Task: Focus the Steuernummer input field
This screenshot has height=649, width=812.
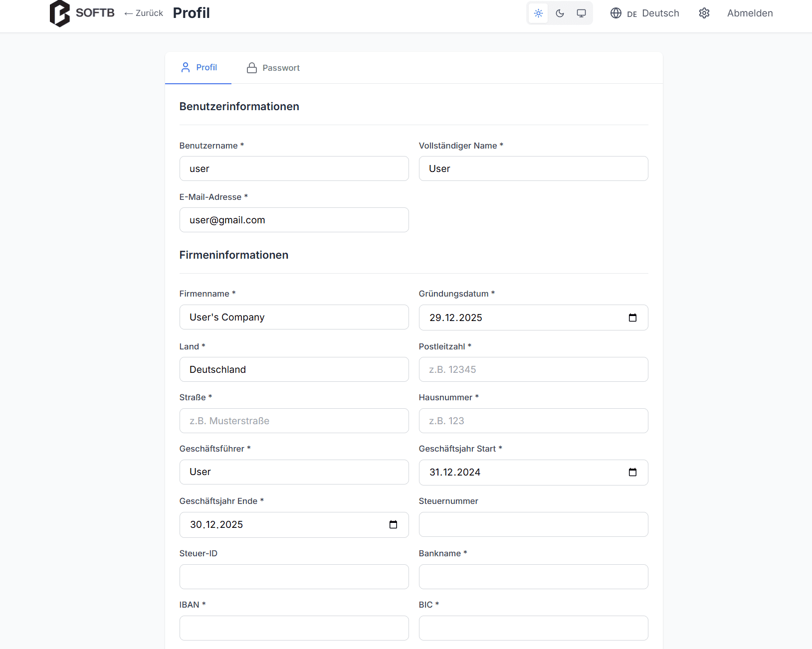Action: click(x=533, y=525)
